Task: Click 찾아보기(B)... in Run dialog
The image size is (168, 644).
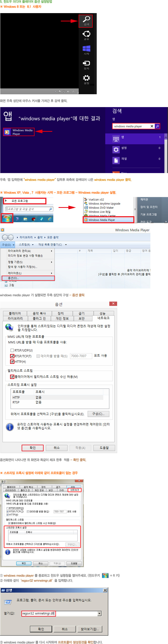Action: click(x=90, y=629)
